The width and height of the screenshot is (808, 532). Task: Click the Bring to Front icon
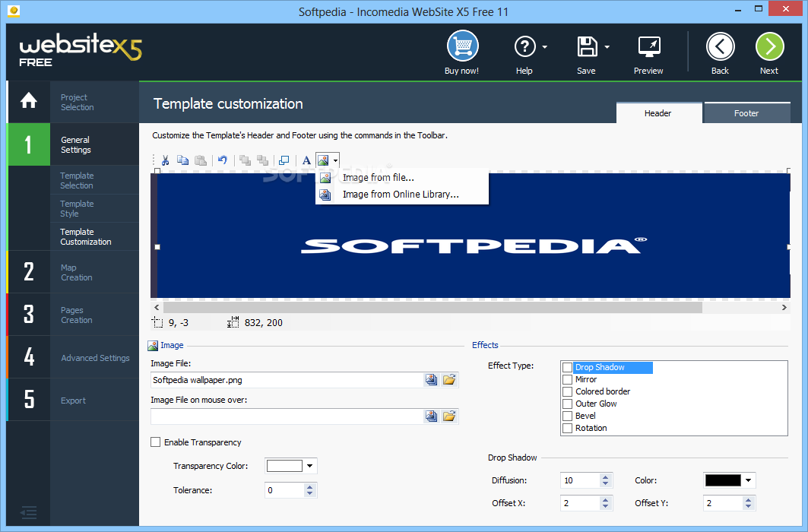point(246,160)
